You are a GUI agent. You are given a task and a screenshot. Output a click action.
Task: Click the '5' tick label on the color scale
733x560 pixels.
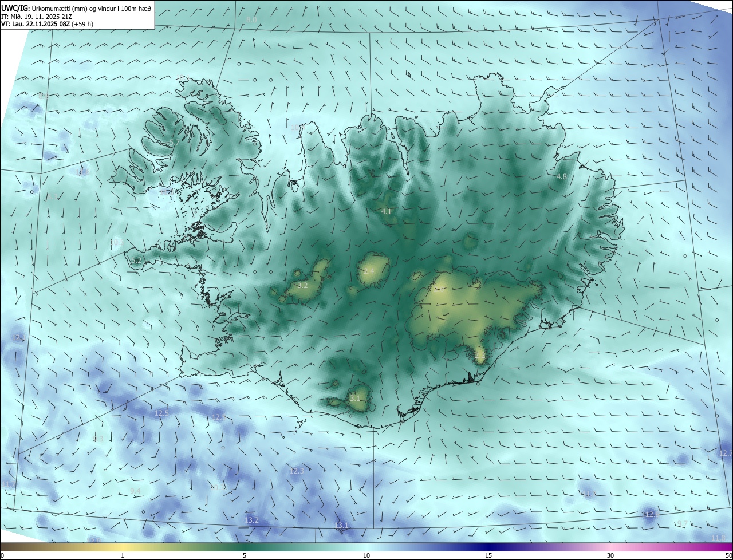245,555
